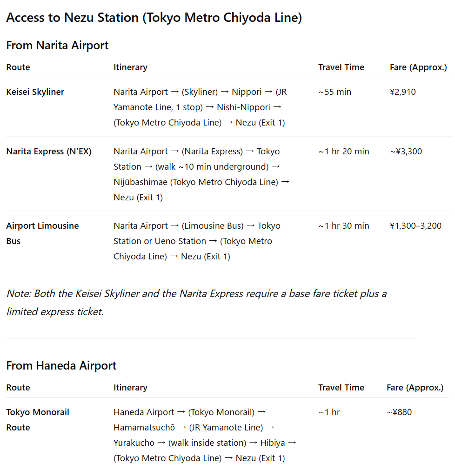Select the Narita Express (N'EX) route name
455x476 pixels.
49,152
